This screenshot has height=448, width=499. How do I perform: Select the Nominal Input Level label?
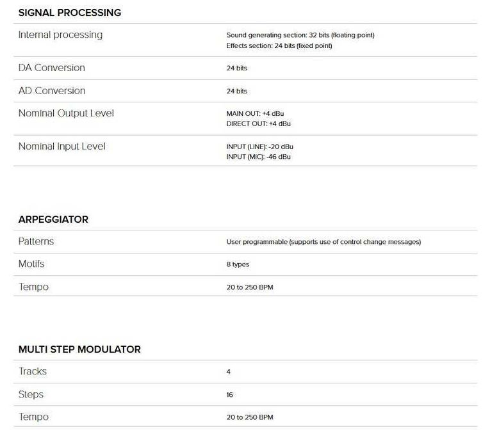[x=61, y=147]
